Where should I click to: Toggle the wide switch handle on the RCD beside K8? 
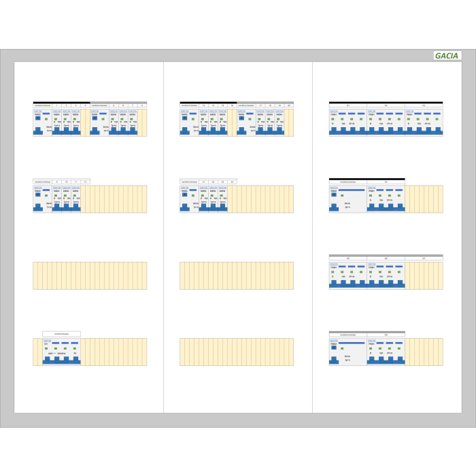pyautogui.click(x=352, y=342)
